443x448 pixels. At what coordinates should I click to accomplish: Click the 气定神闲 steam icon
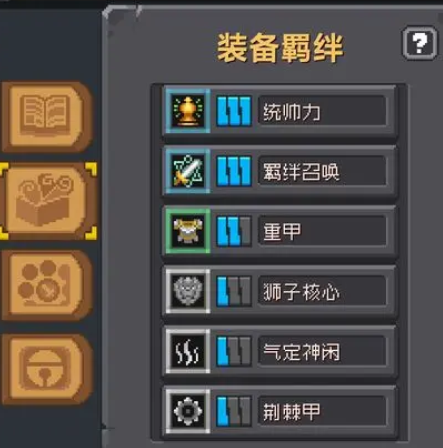pos(188,351)
